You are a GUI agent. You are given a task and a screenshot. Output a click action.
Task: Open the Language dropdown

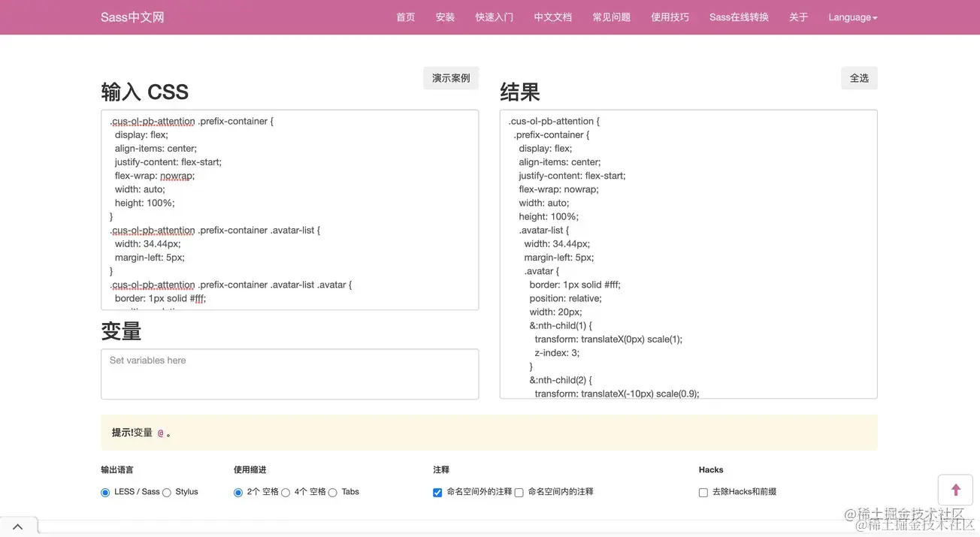[852, 17]
